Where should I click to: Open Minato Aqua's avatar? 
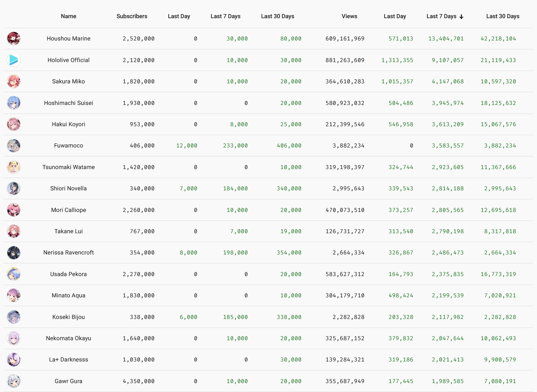[x=14, y=295]
